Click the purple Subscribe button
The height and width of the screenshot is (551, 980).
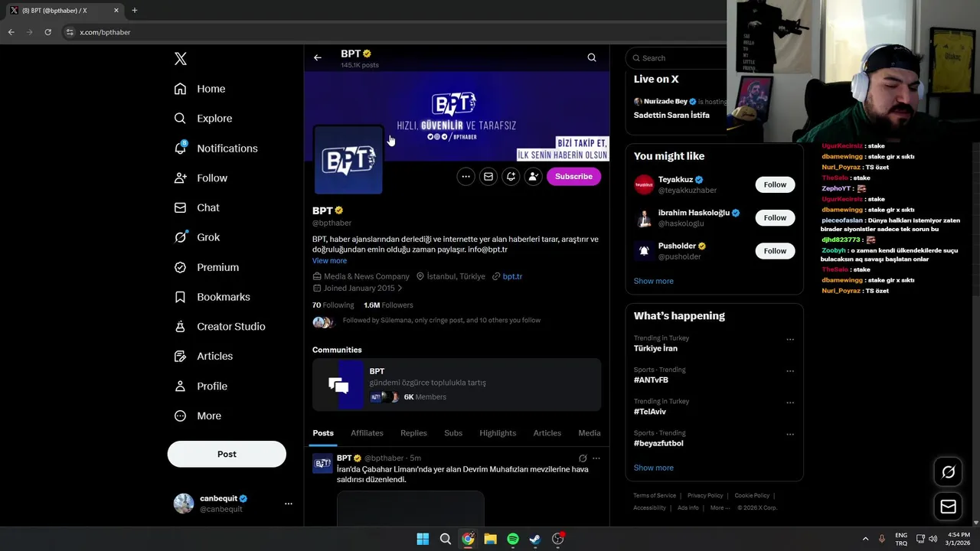point(573,177)
